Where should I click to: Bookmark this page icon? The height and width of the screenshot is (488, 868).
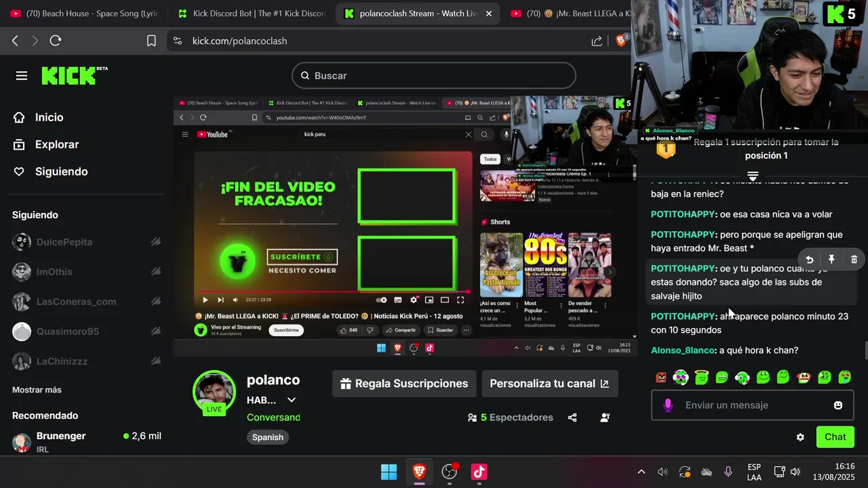tap(151, 41)
